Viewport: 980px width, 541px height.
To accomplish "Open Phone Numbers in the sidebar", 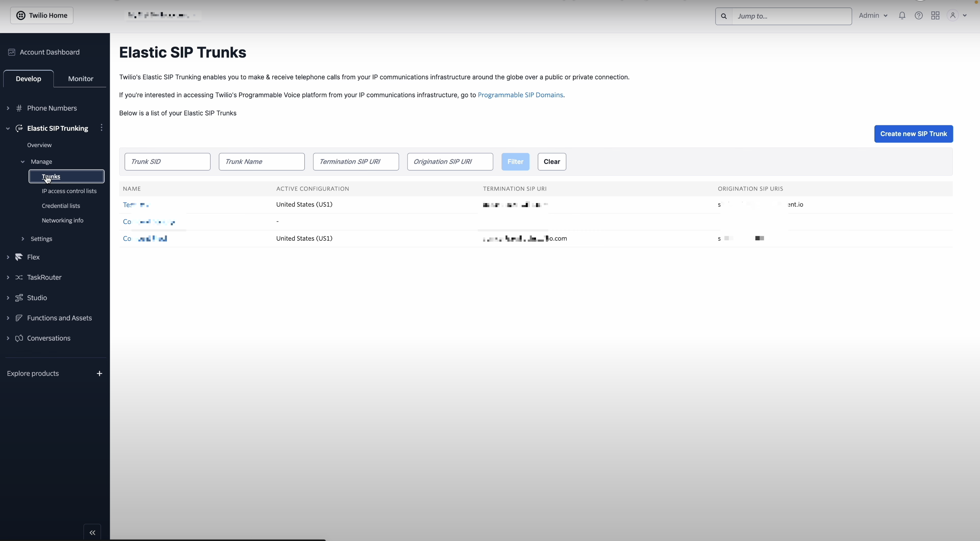I will click(52, 108).
